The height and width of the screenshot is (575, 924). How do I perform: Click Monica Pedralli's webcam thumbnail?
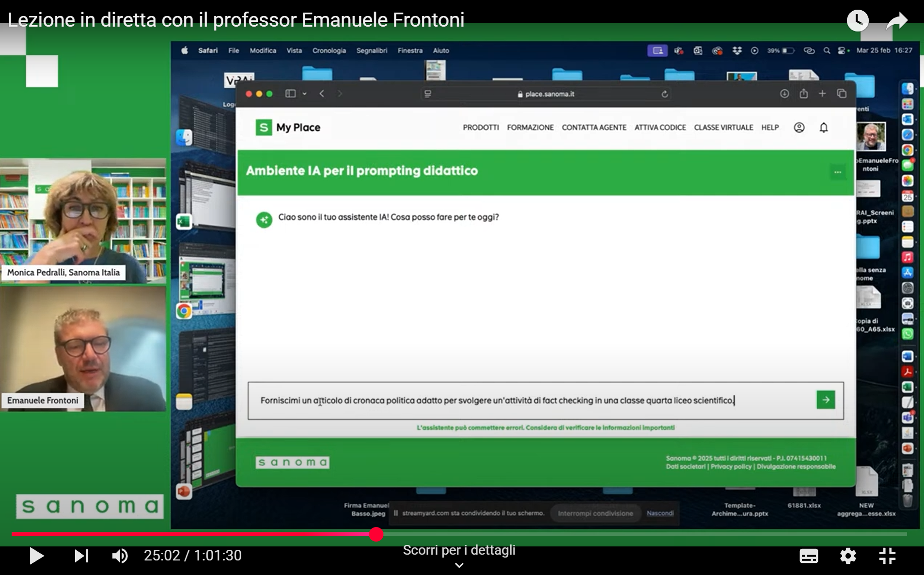(83, 220)
